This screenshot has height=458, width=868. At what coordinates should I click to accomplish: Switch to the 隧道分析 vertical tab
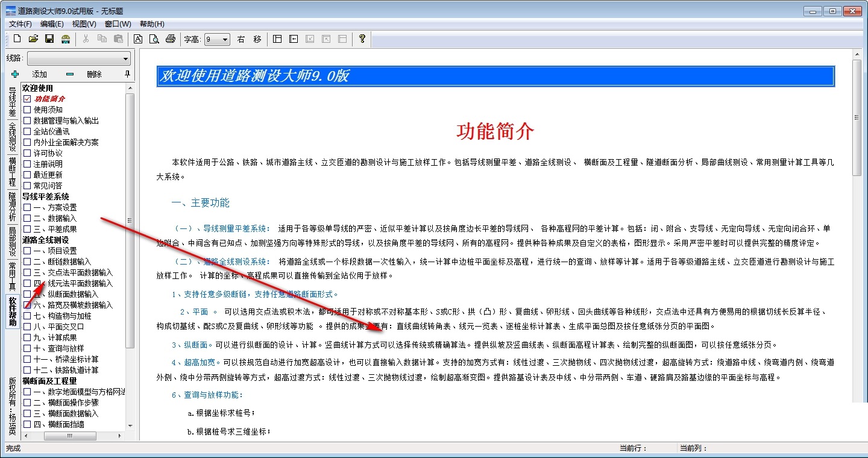pyautogui.click(x=13, y=207)
